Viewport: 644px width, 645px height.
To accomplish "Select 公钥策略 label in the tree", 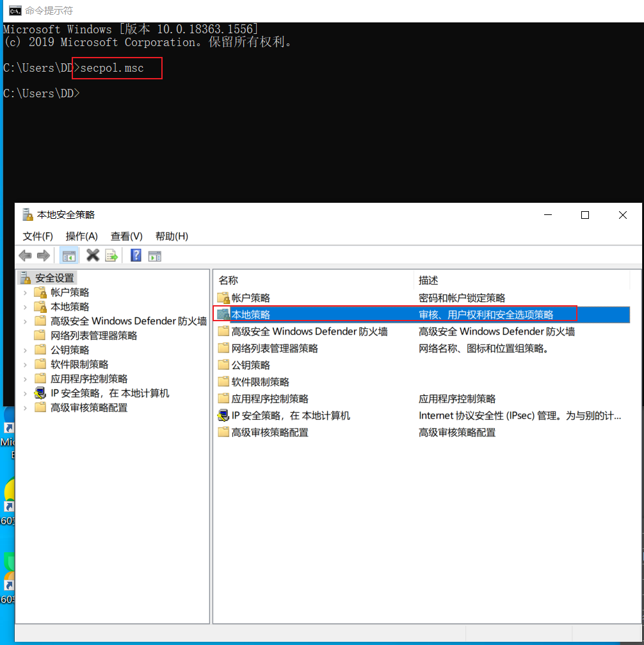I will (70, 350).
